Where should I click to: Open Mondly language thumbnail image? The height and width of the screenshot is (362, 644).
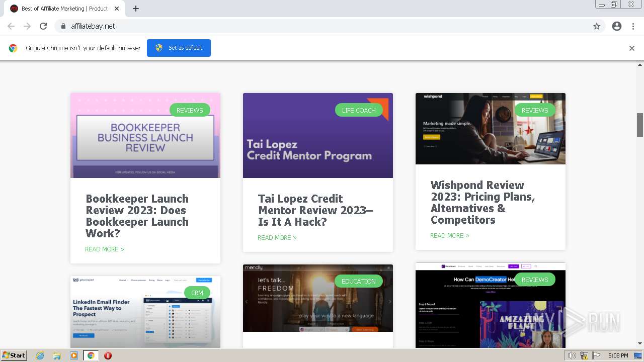[x=318, y=298]
